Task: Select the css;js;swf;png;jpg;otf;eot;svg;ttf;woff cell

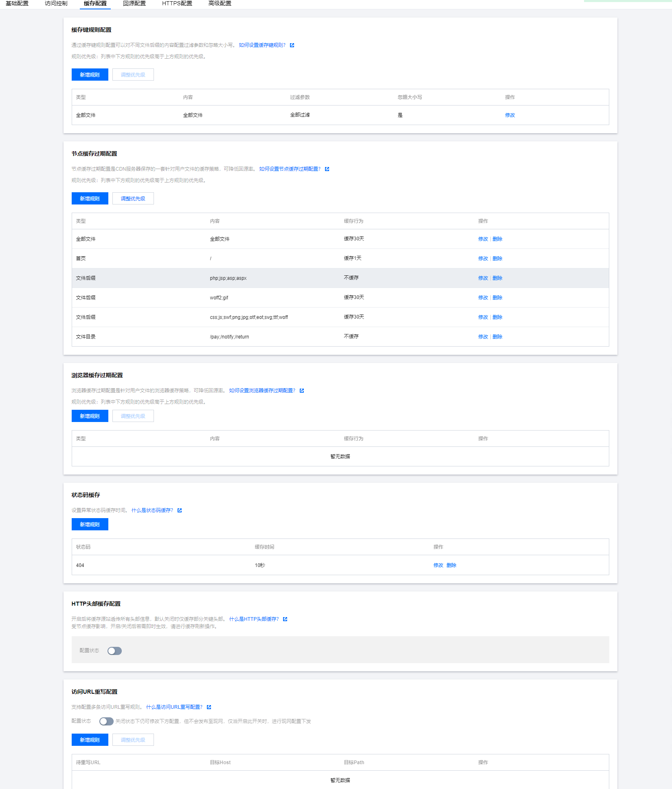Action: (249, 317)
